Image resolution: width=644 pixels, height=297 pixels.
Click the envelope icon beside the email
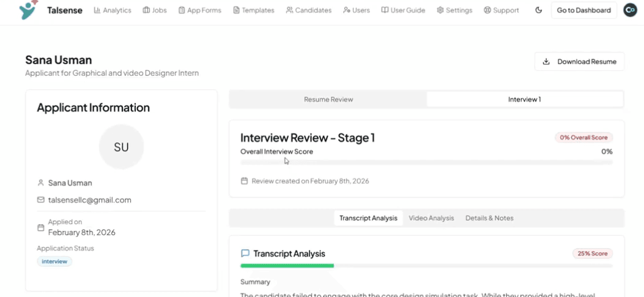[40, 200]
